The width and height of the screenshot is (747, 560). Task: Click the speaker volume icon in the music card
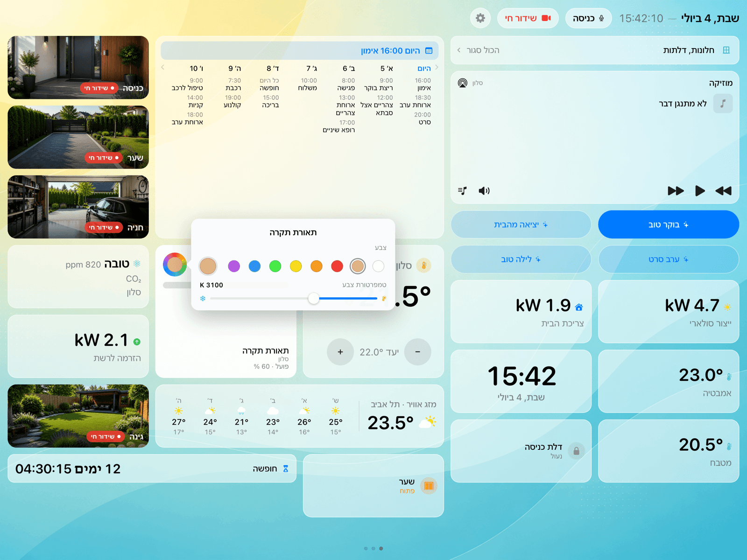click(x=484, y=190)
